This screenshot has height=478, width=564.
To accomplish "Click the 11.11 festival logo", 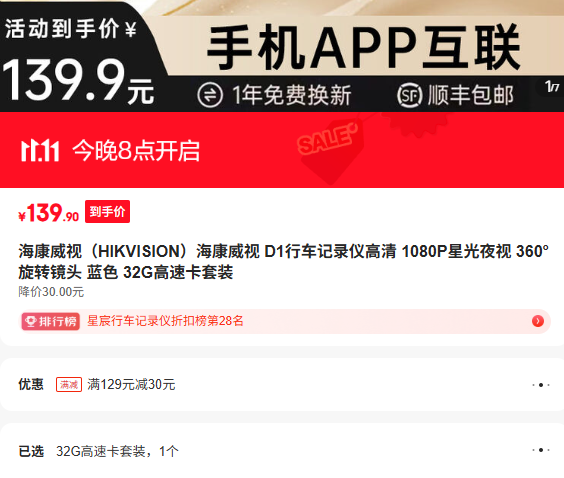I will pyautogui.click(x=40, y=151).
